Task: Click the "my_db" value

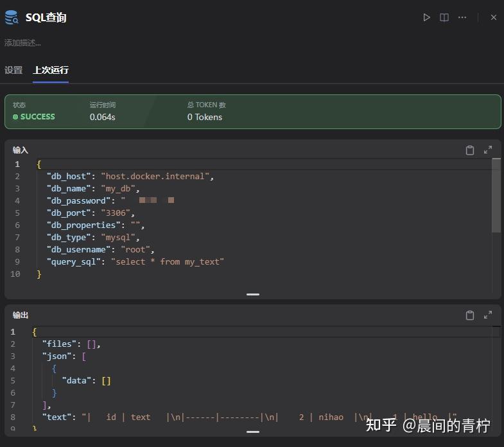Action: pos(118,189)
